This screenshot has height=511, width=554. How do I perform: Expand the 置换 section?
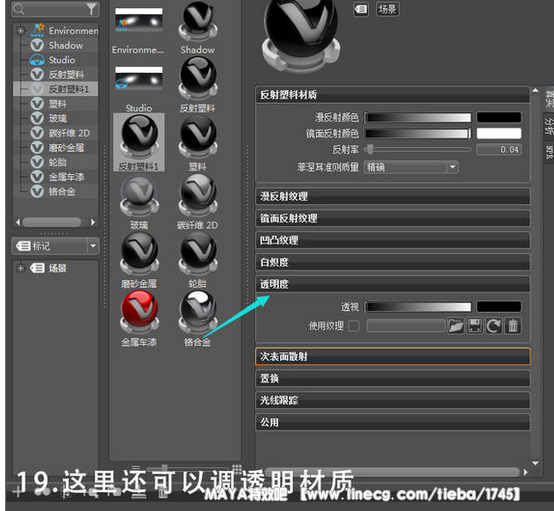point(392,378)
